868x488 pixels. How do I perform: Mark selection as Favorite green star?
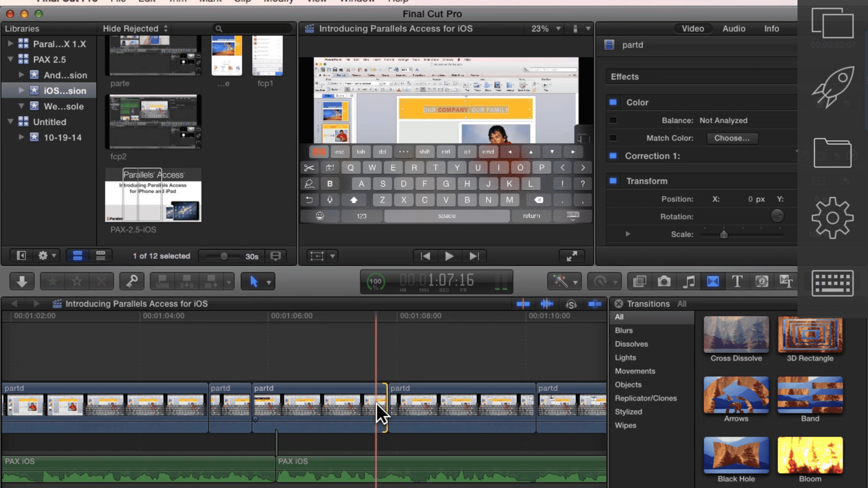(x=53, y=281)
